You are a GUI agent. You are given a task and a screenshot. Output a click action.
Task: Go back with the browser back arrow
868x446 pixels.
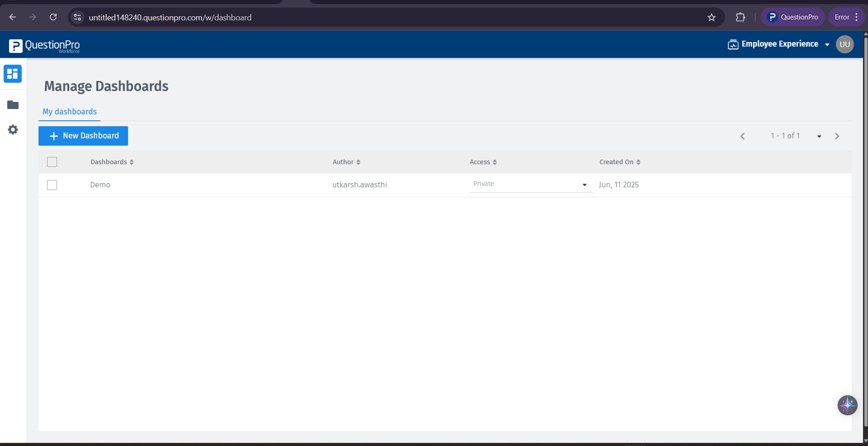click(x=13, y=17)
